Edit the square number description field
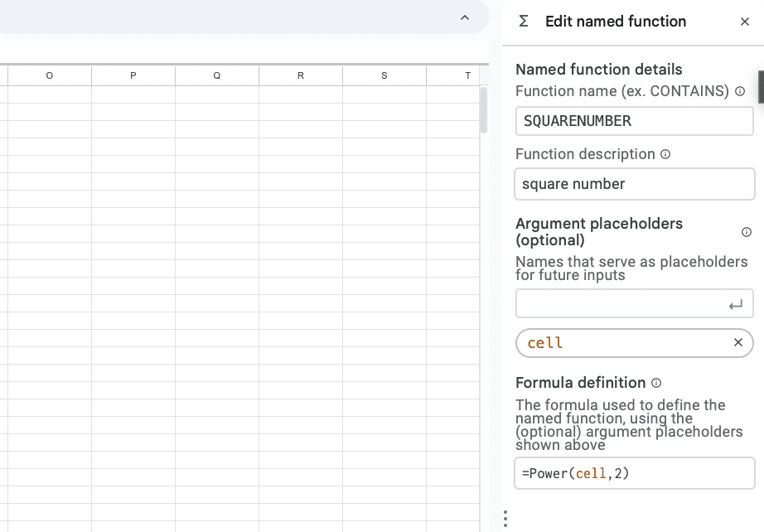This screenshot has width=764, height=532. click(635, 184)
